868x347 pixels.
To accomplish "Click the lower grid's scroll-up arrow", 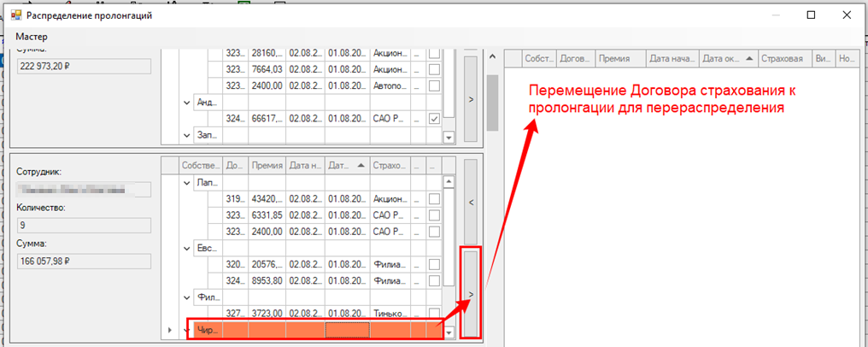I will click(449, 182).
